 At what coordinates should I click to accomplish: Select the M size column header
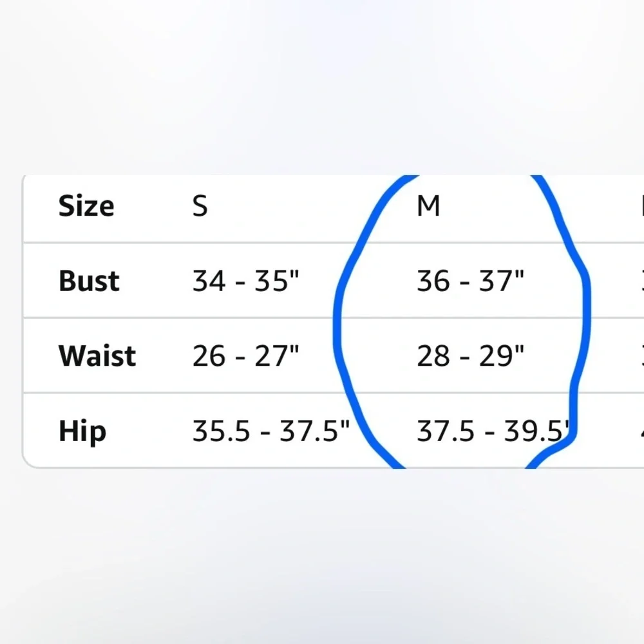(428, 206)
